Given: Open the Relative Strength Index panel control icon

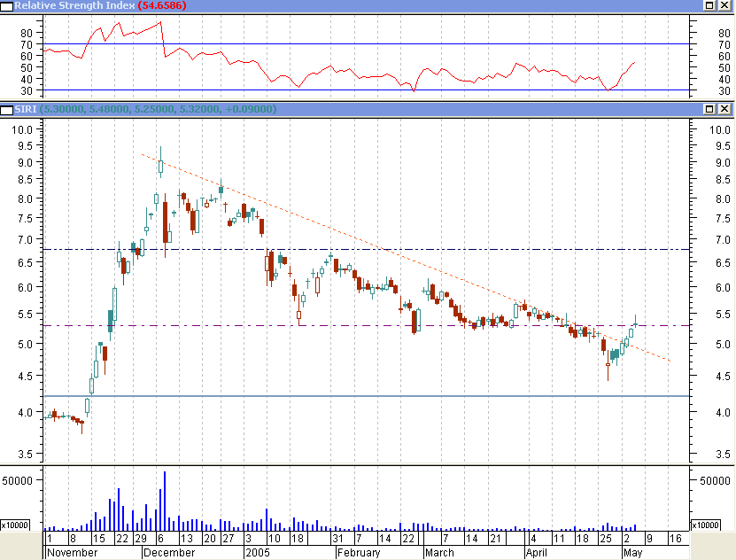Looking at the screenshot, I should 6,6.
